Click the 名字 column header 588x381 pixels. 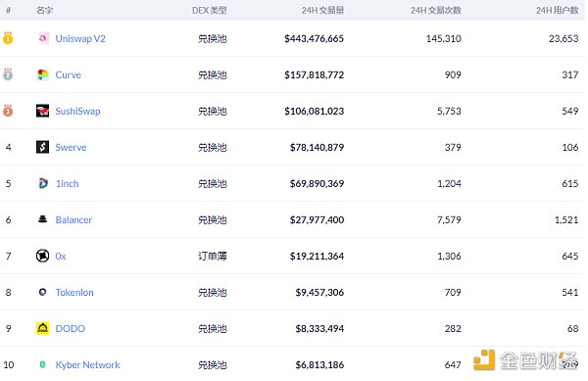point(44,10)
